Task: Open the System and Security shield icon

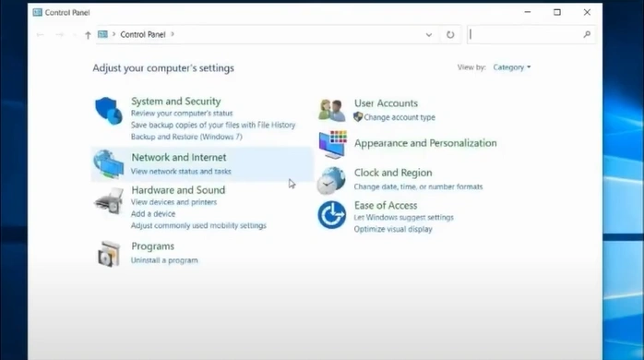Action: point(109,111)
